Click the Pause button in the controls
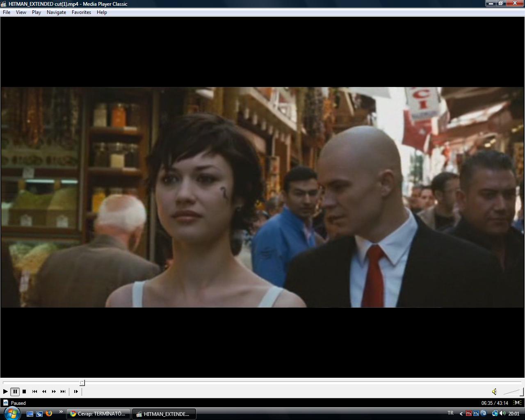 pyautogui.click(x=15, y=392)
